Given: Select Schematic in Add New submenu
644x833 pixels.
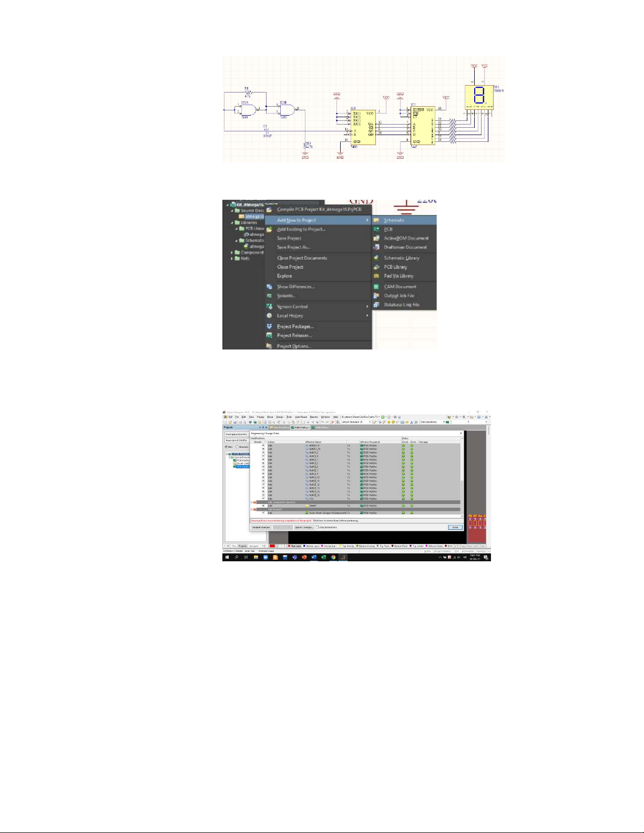Looking at the screenshot, I should (x=394, y=220).
